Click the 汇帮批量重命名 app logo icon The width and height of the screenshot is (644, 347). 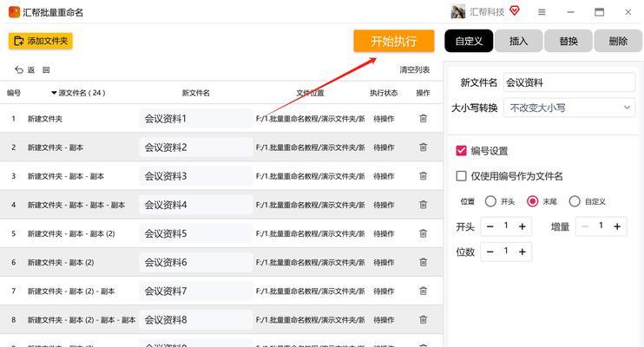[14, 12]
